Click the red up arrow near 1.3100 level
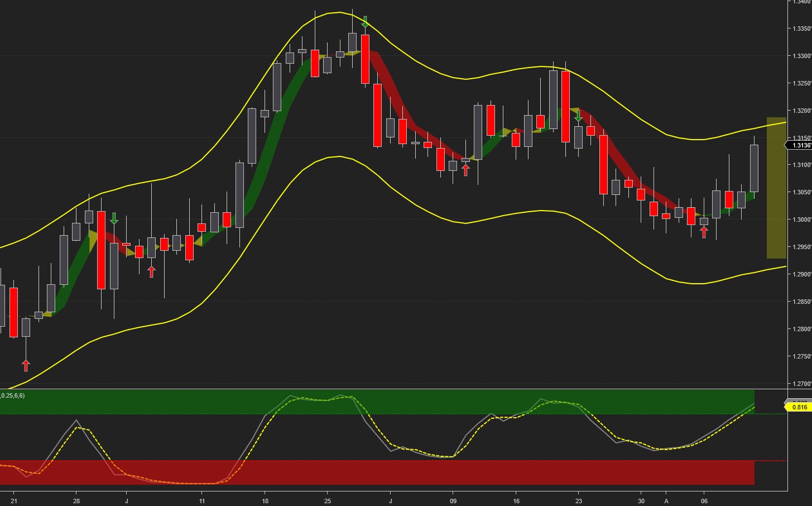The height and width of the screenshot is (506, 812). [465, 170]
